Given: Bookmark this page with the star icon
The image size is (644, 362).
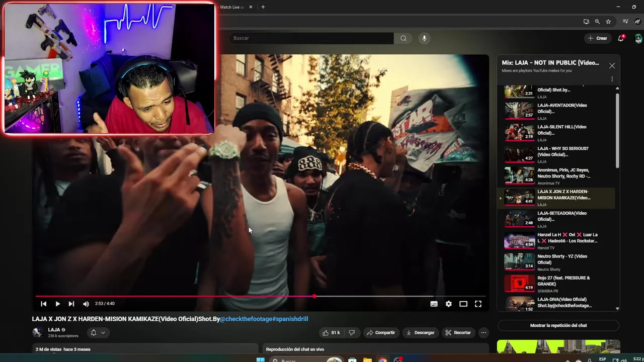Looking at the screenshot, I should click(x=608, y=22).
